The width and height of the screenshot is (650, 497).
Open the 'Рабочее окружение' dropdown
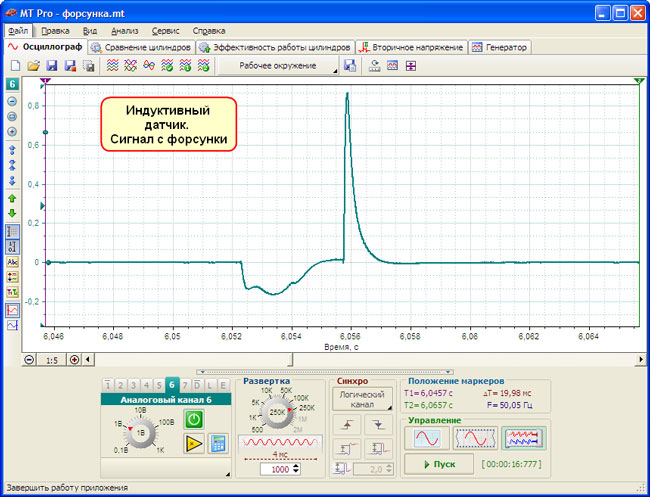pyautogui.click(x=278, y=66)
